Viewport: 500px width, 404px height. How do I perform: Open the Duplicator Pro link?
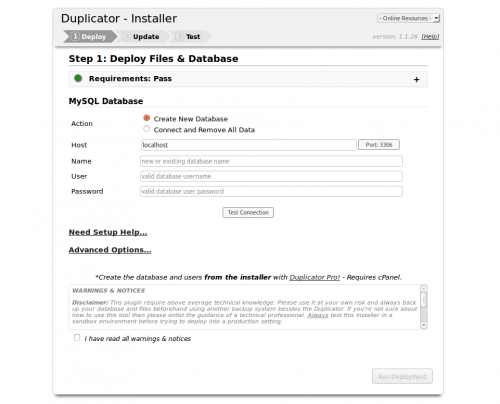315,277
